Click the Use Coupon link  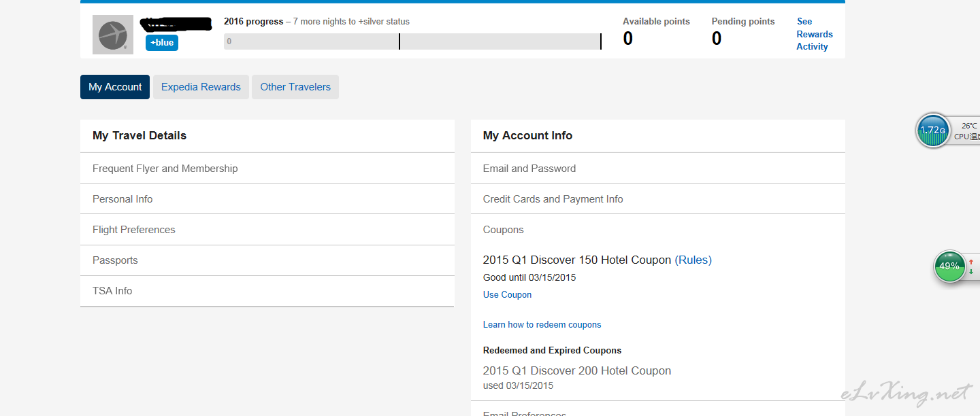[x=507, y=295]
